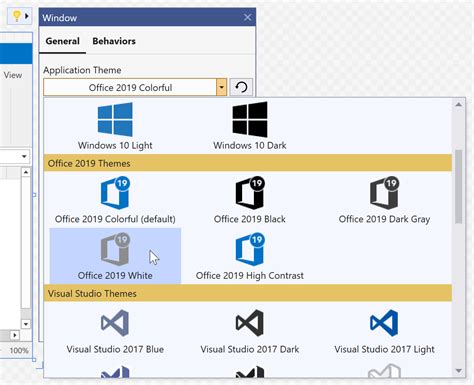Click the left panel horizontal scroll right arrow
This screenshot has width=474, height=385.
coord(15,335)
